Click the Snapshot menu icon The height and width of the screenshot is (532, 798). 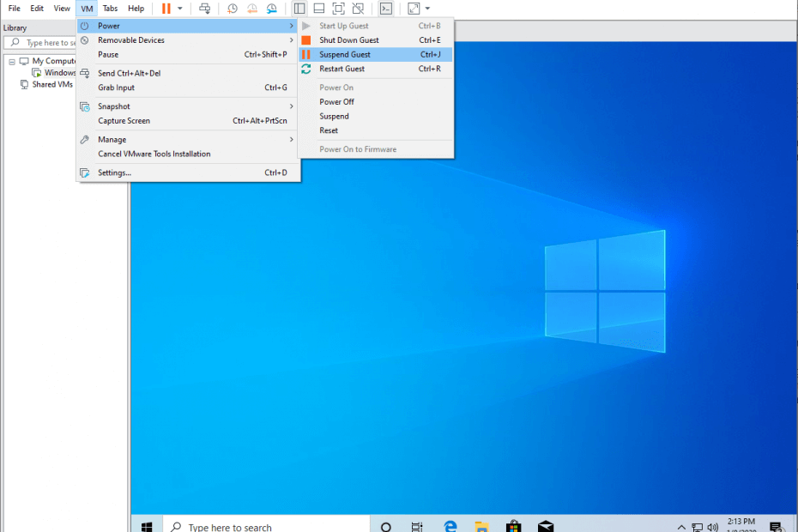84,106
